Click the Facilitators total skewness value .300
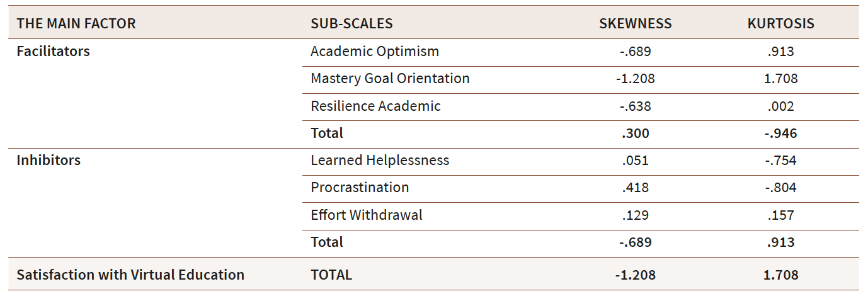868x296 pixels. [635, 133]
